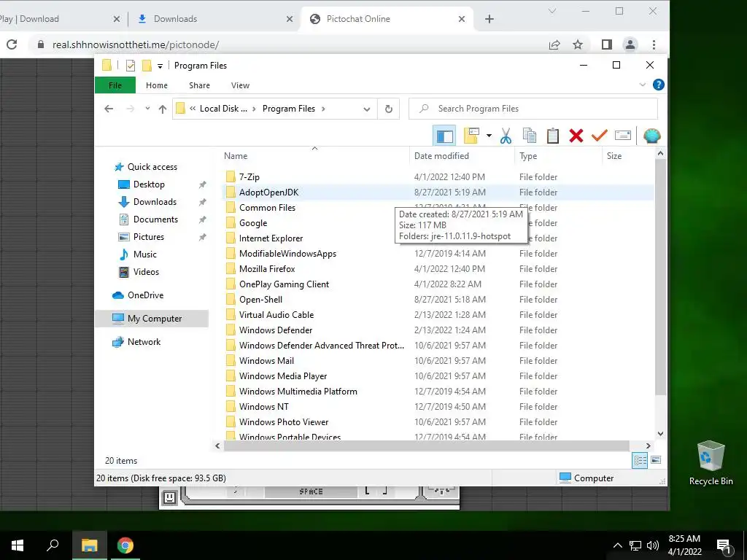This screenshot has width=747, height=560.
Task: Select Music in the navigation pane
Action: [144, 254]
